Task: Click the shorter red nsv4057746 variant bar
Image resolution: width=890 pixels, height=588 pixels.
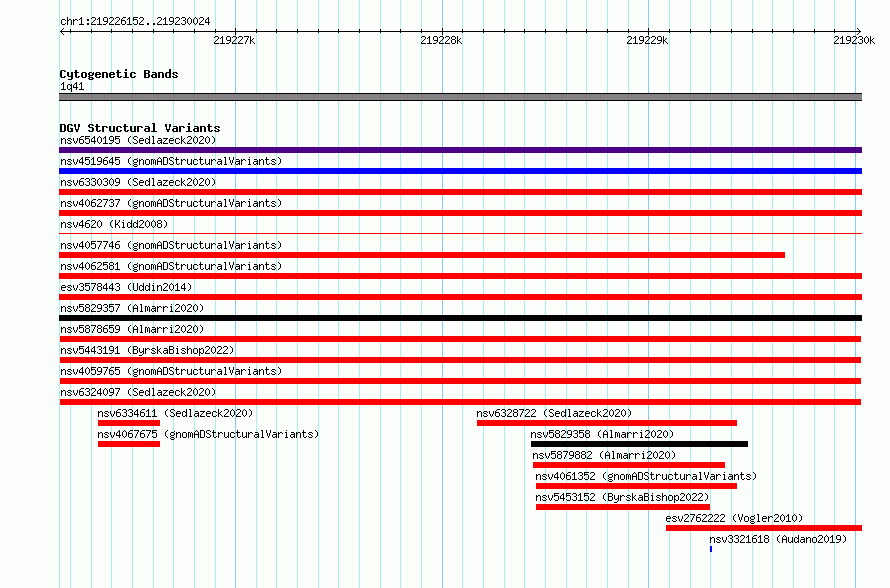Action: coord(422,255)
